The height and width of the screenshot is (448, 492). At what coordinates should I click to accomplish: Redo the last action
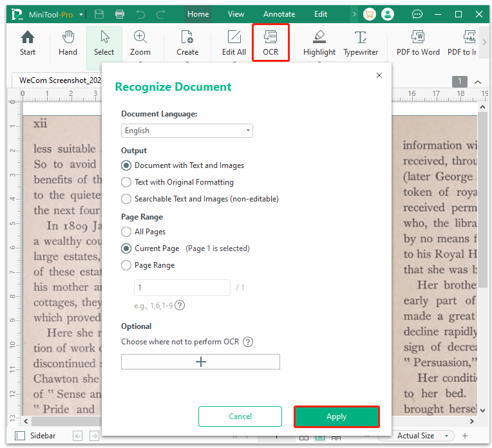161,14
